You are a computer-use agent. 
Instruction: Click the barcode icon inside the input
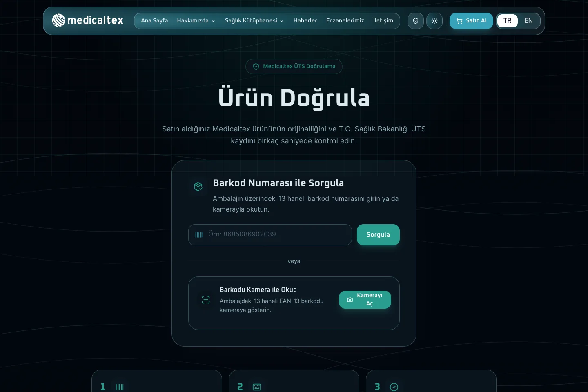pyautogui.click(x=199, y=235)
